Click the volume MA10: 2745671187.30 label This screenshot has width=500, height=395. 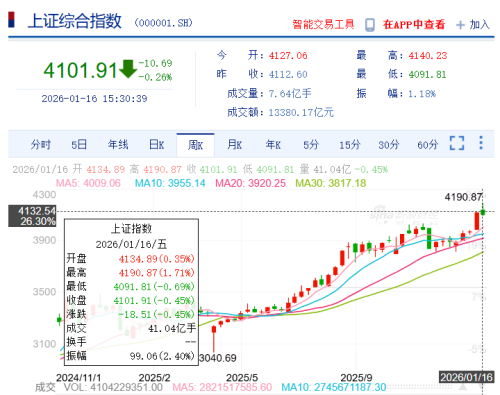(x=334, y=387)
